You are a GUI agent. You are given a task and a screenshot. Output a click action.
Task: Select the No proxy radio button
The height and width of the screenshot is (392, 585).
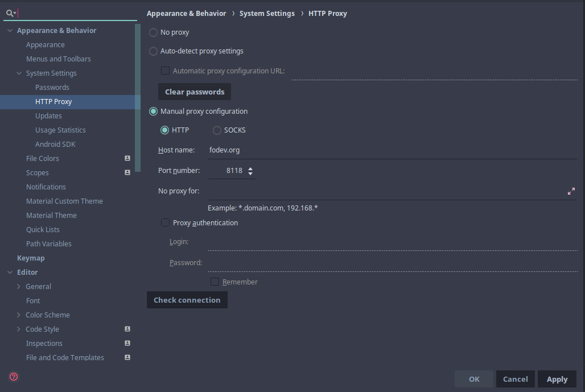(153, 32)
